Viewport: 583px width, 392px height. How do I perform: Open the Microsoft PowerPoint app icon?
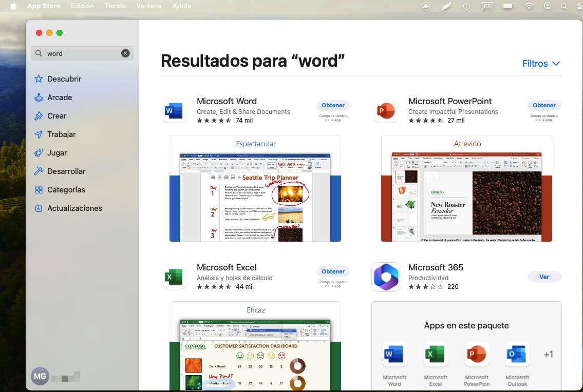coord(386,110)
